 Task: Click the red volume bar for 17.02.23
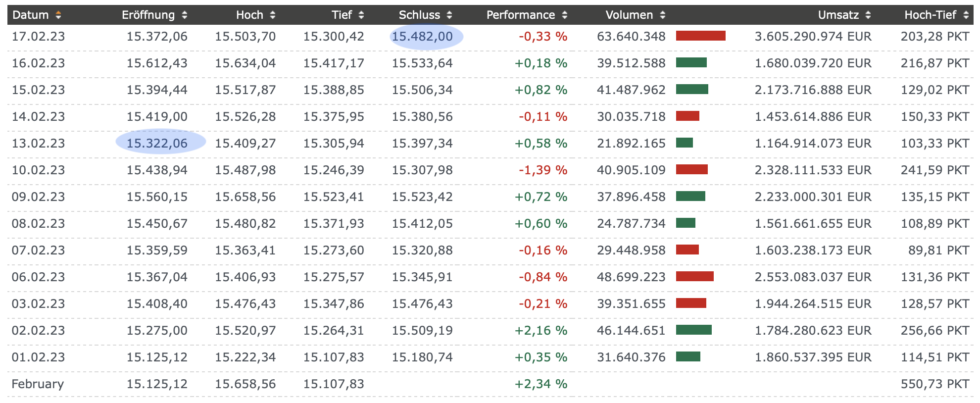pos(700,36)
